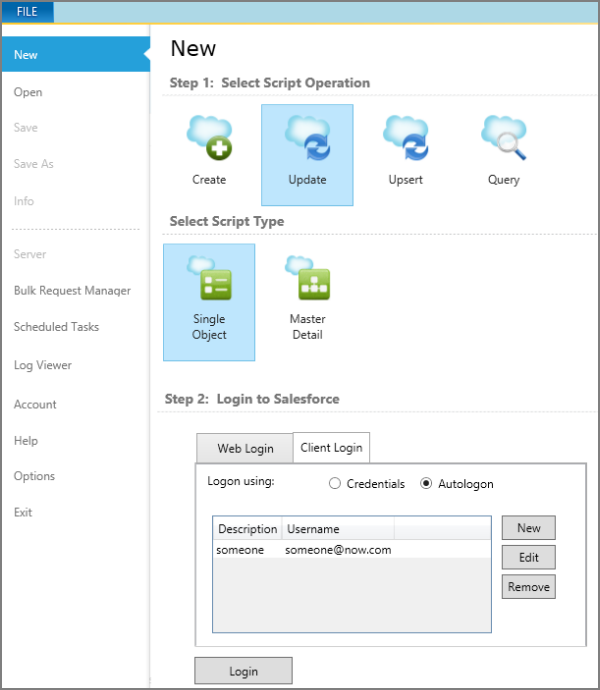Click the Username column header
This screenshot has width=600, height=690.
coord(338,529)
